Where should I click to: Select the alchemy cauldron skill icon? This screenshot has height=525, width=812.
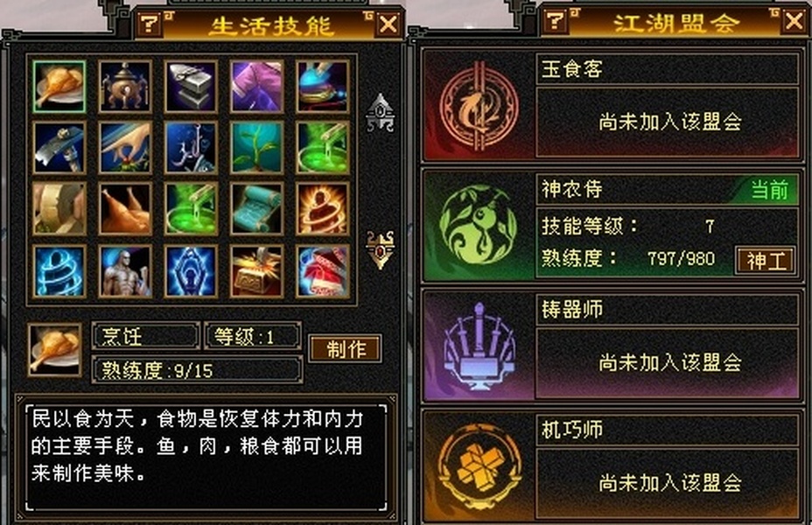[125, 87]
